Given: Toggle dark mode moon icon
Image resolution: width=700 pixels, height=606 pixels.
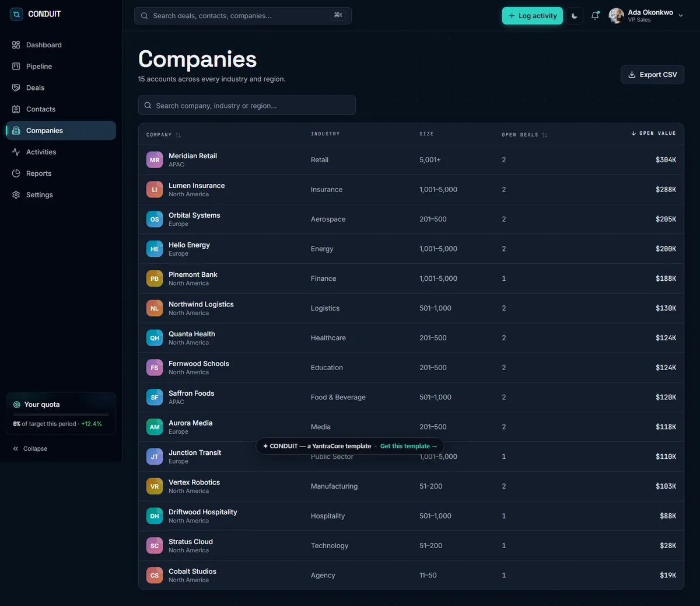Looking at the screenshot, I should [x=575, y=16].
